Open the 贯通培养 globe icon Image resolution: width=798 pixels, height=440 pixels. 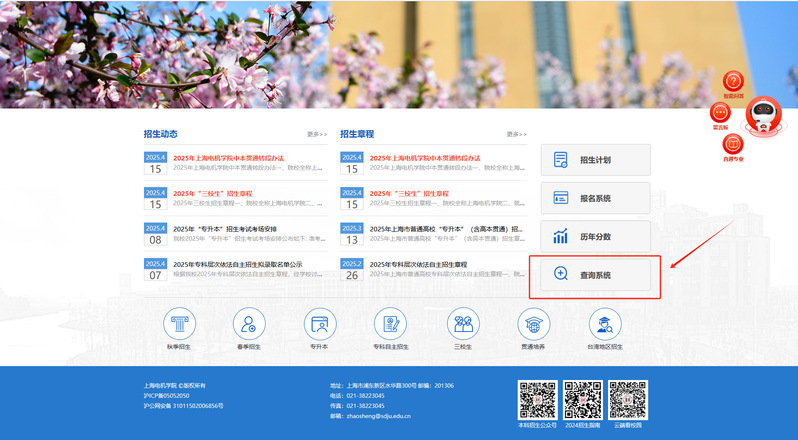pyautogui.click(x=534, y=324)
